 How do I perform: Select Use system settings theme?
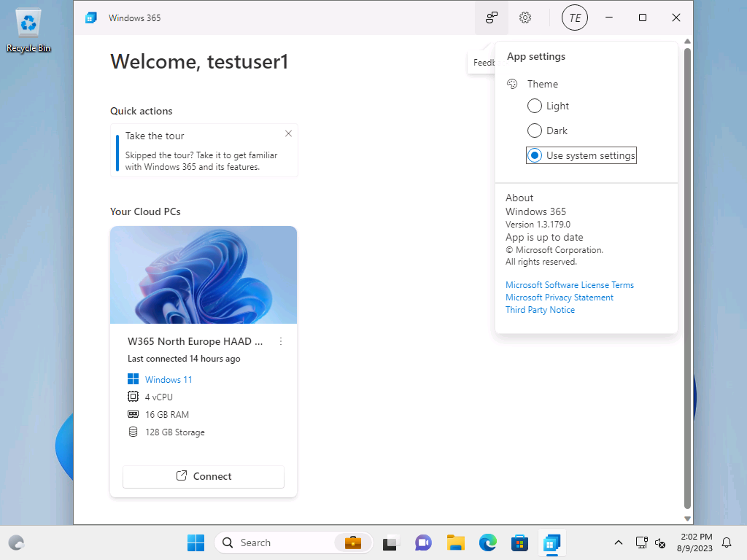coord(581,155)
